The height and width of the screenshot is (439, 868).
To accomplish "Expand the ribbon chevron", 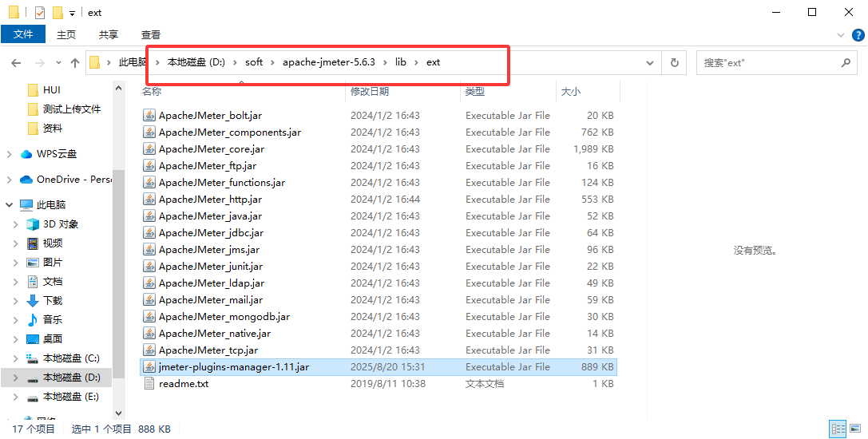I will [x=840, y=35].
